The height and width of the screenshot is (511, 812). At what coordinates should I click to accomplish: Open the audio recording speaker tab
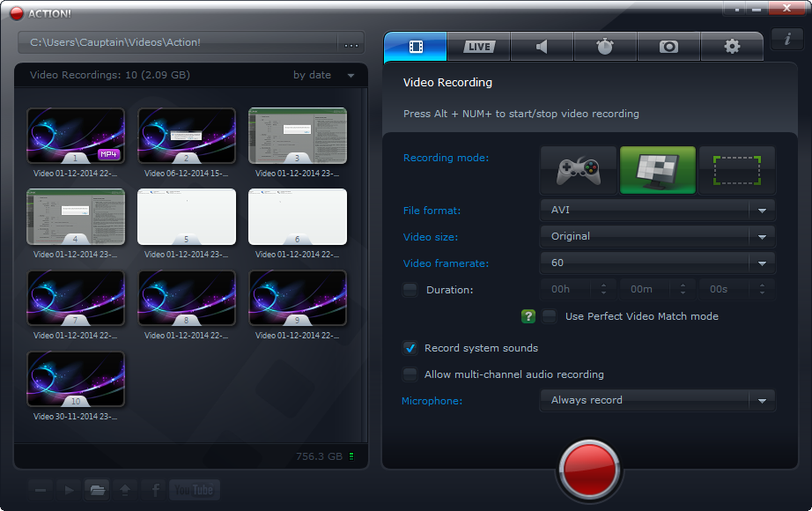tap(542, 47)
